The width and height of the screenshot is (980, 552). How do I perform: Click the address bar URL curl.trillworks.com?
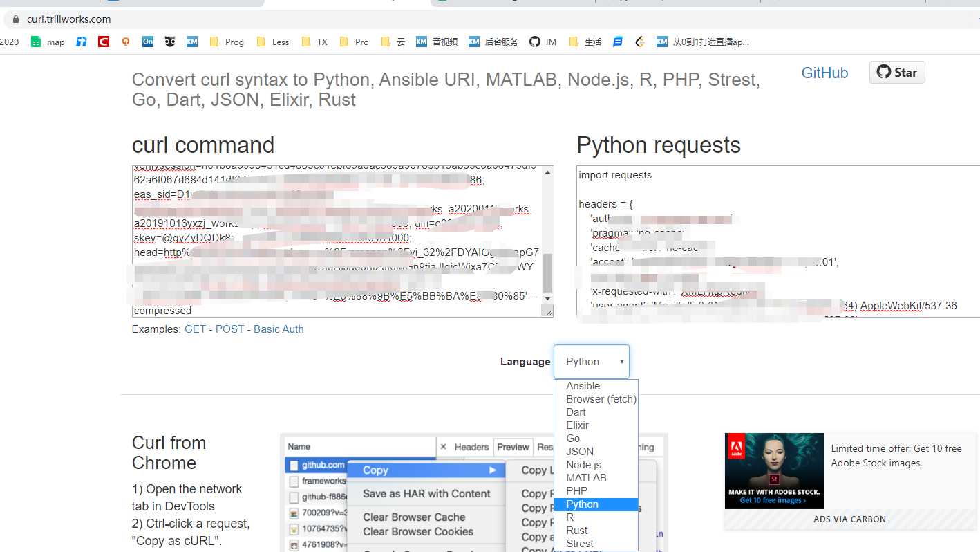point(68,19)
